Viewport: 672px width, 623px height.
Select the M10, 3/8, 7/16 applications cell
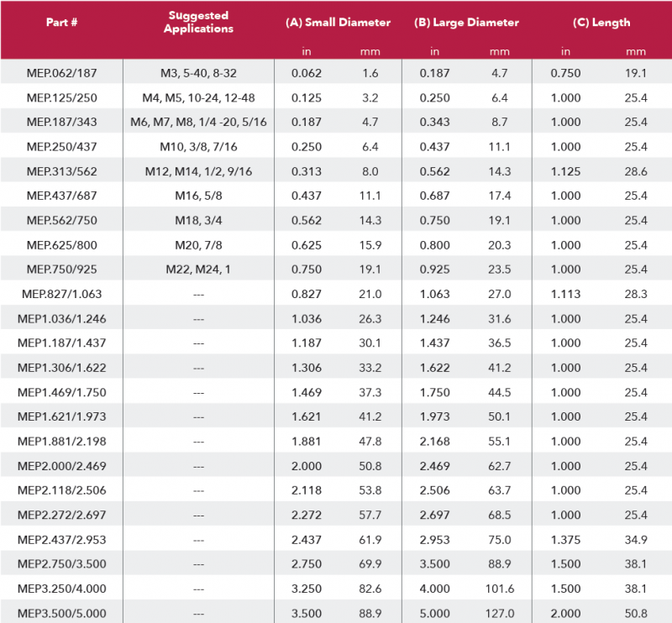click(x=199, y=147)
